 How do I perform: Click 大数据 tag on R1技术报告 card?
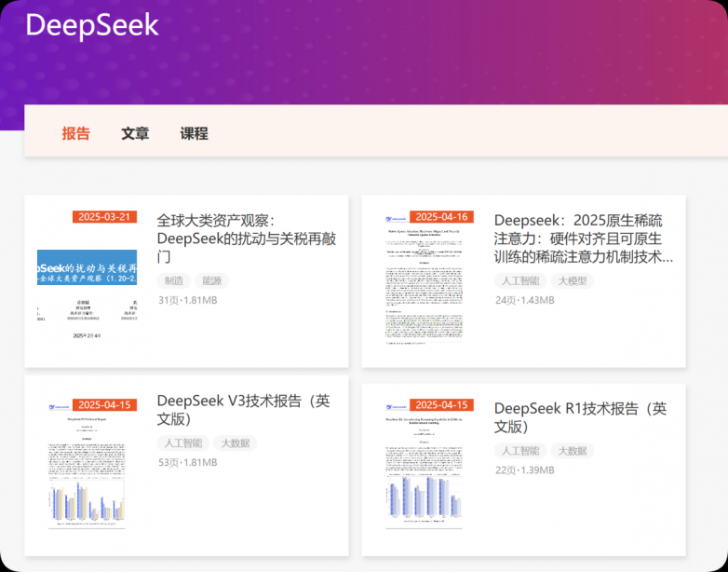click(573, 451)
